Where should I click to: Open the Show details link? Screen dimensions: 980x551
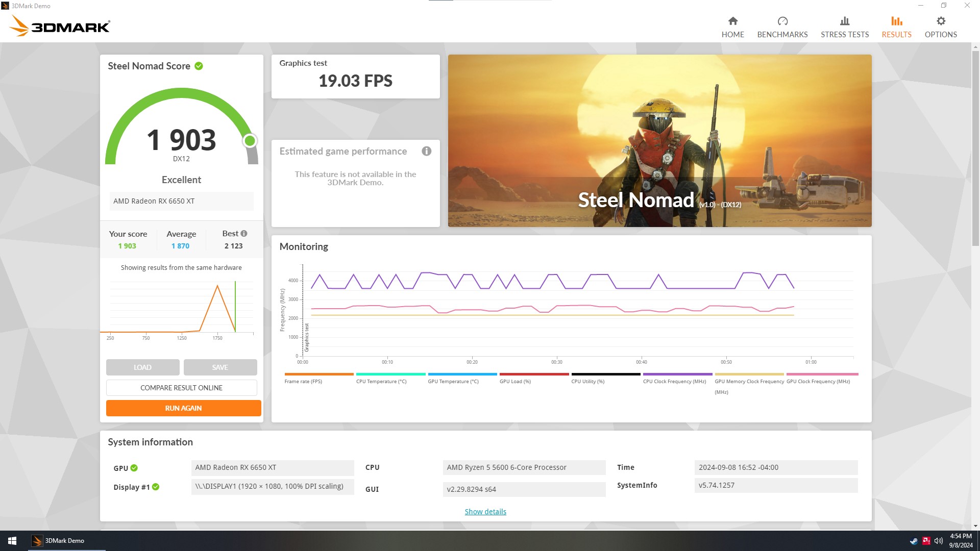tap(485, 512)
